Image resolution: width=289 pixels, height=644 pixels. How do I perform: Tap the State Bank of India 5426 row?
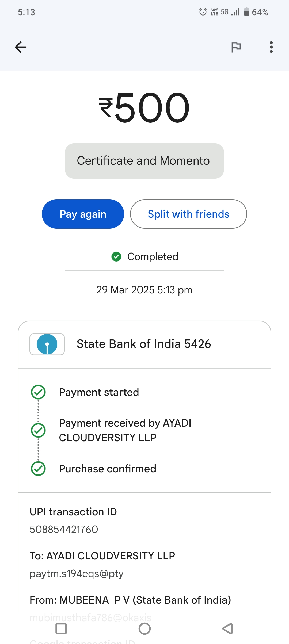click(x=144, y=344)
